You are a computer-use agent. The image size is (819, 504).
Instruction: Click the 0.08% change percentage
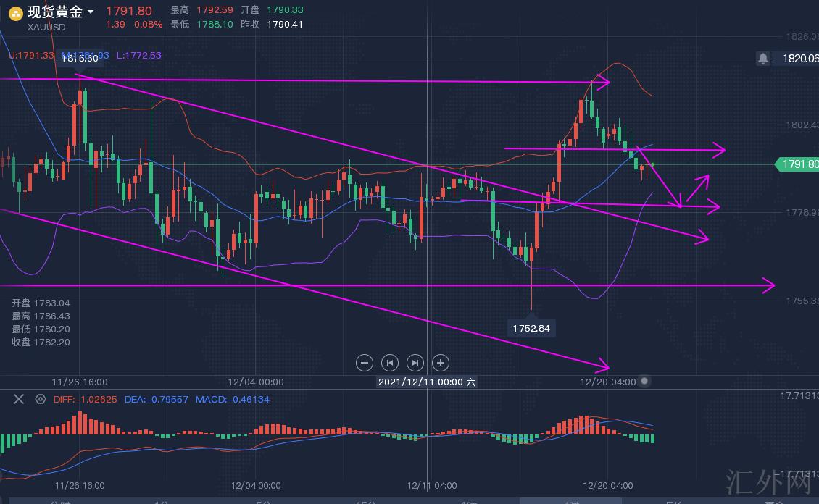tap(149, 25)
